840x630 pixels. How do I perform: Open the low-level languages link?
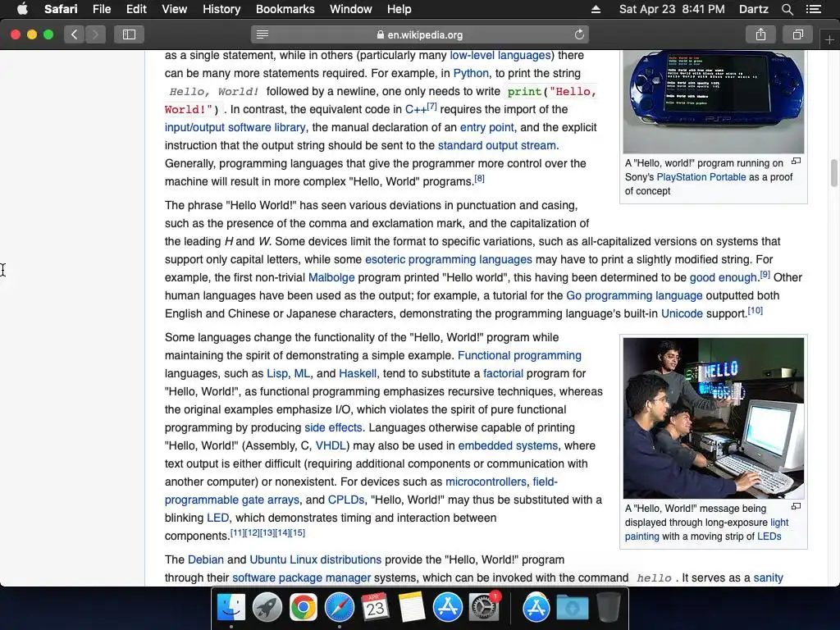(x=500, y=55)
